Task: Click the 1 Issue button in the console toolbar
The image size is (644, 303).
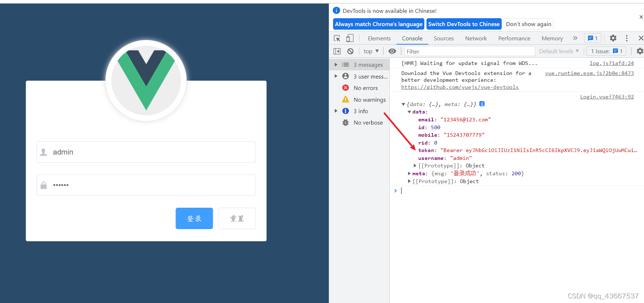Action: click(x=606, y=51)
